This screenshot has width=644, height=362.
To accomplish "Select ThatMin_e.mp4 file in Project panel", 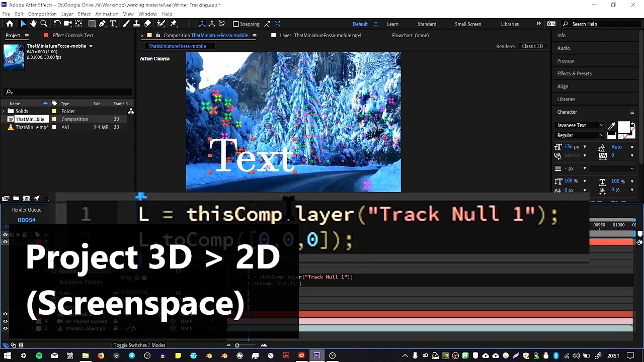I will coord(32,127).
